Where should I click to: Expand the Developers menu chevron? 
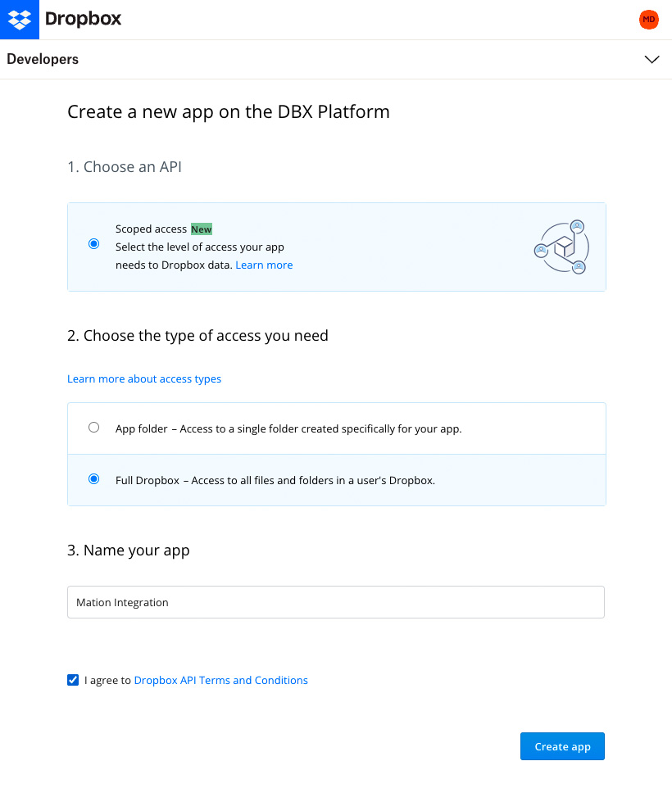[652, 60]
